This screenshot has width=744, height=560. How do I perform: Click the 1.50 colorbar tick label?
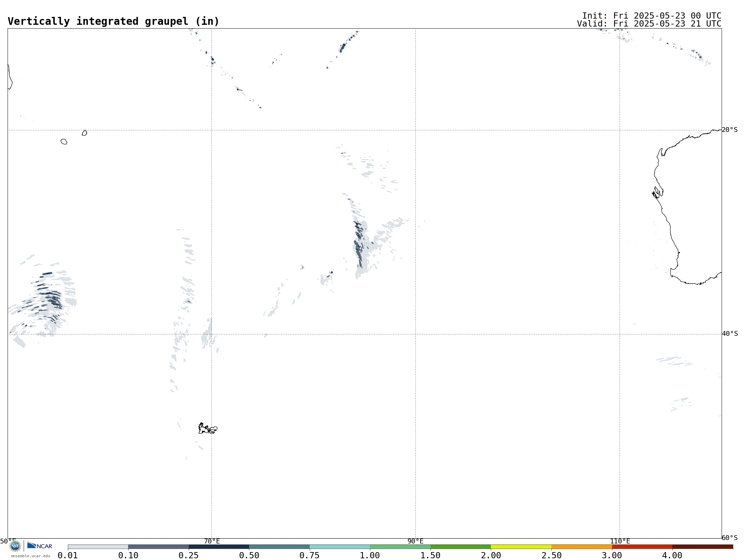point(431,556)
